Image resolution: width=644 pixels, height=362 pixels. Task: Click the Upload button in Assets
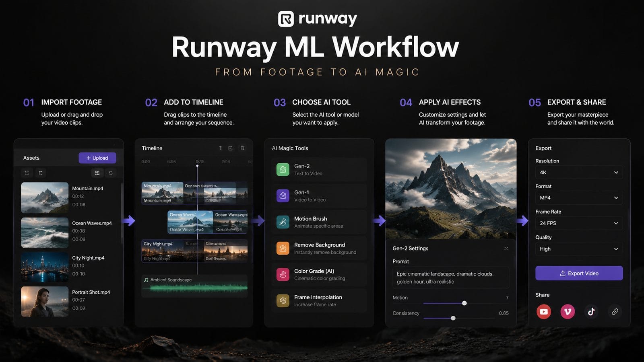coord(97,158)
